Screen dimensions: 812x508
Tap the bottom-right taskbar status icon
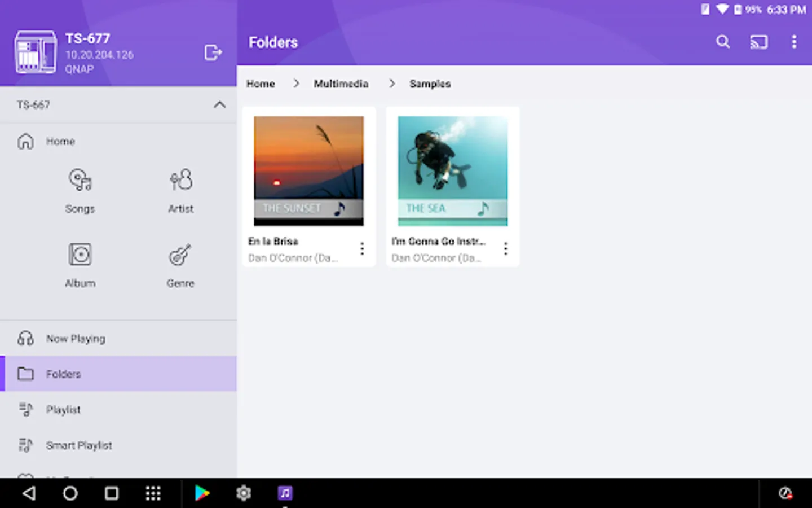(x=785, y=493)
